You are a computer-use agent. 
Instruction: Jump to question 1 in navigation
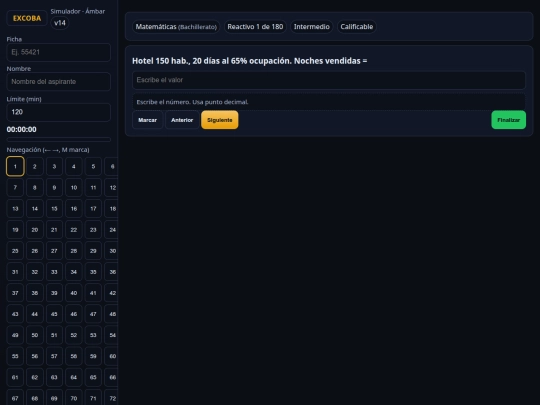pos(15,166)
